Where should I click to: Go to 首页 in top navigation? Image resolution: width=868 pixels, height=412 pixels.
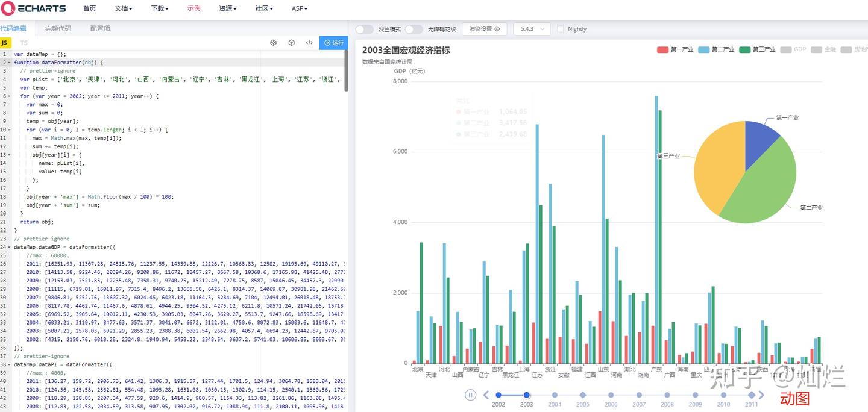coord(89,8)
